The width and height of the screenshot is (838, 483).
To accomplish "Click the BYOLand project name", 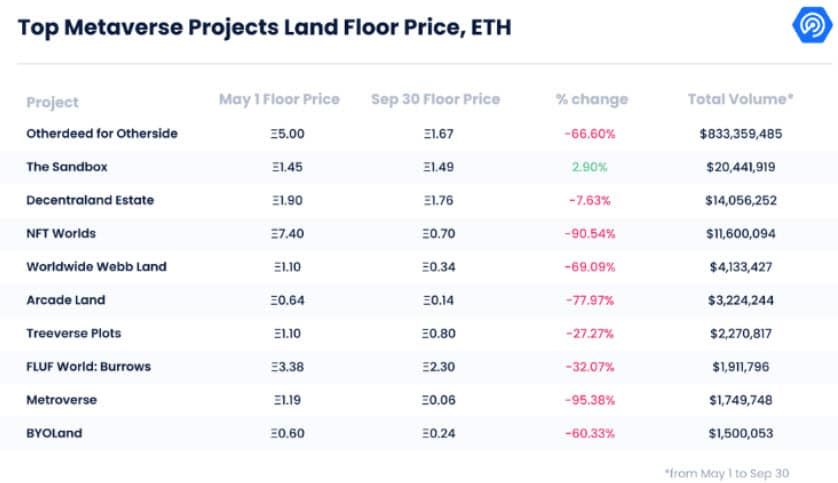I will 55,433.
